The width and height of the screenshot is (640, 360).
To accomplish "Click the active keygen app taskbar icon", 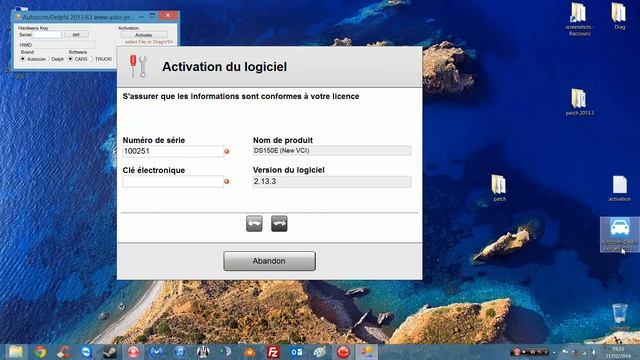I will coord(367,352).
